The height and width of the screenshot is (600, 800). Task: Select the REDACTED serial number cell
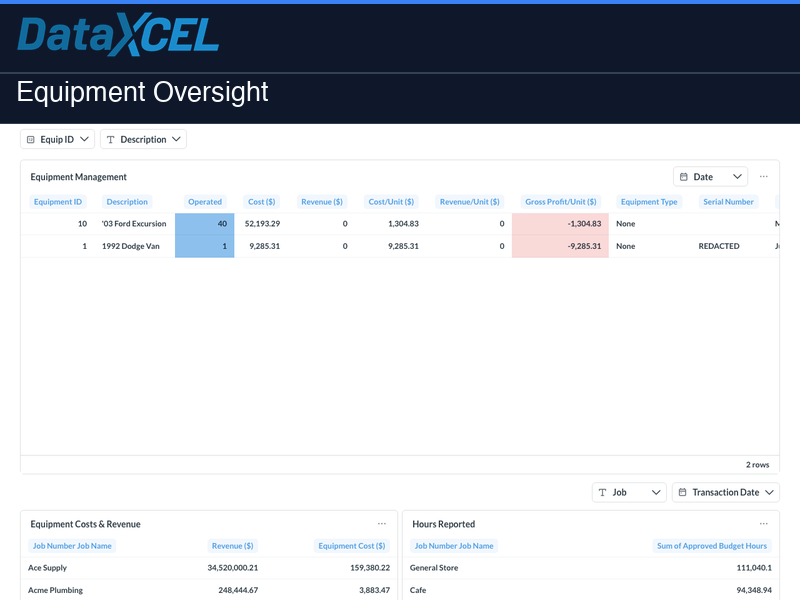[718, 246]
